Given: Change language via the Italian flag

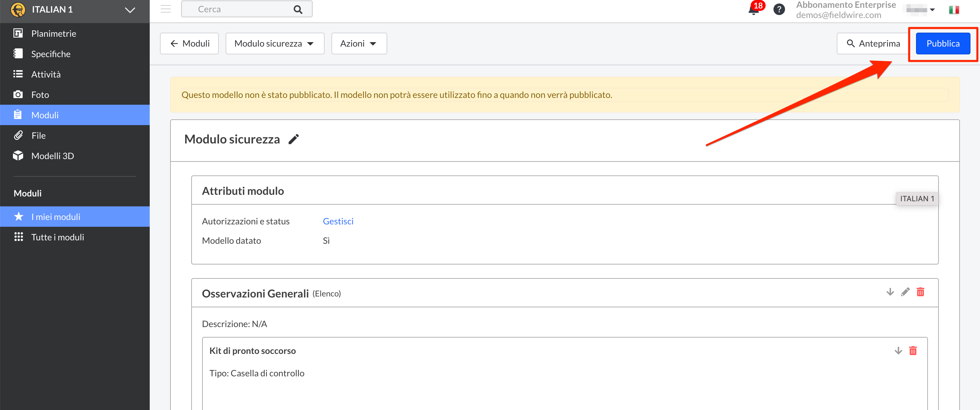Looking at the screenshot, I should pos(954,10).
